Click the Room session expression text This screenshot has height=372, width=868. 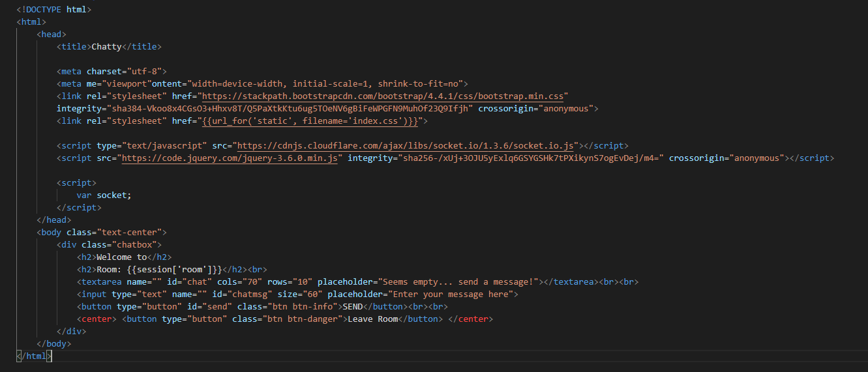tap(159, 269)
